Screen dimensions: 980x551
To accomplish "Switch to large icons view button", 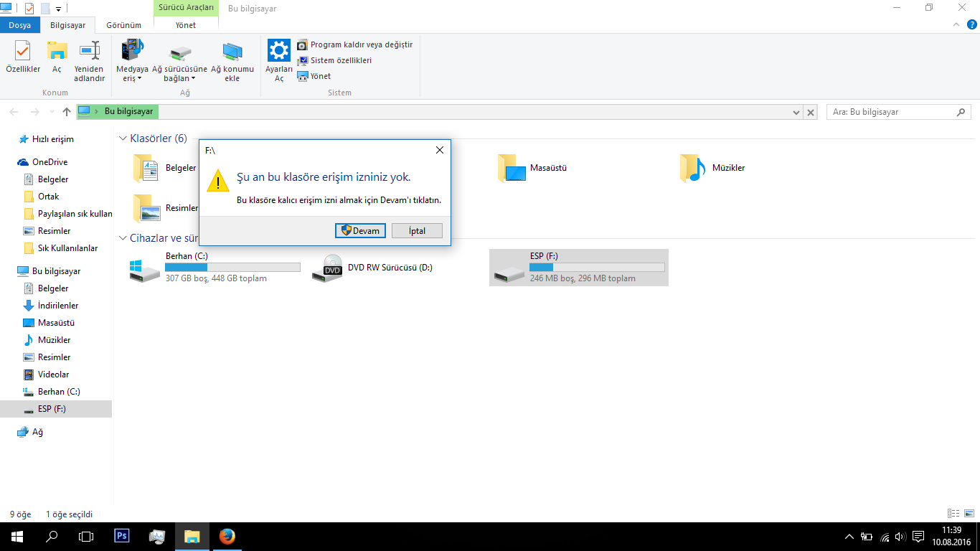I will click(x=969, y=514).
